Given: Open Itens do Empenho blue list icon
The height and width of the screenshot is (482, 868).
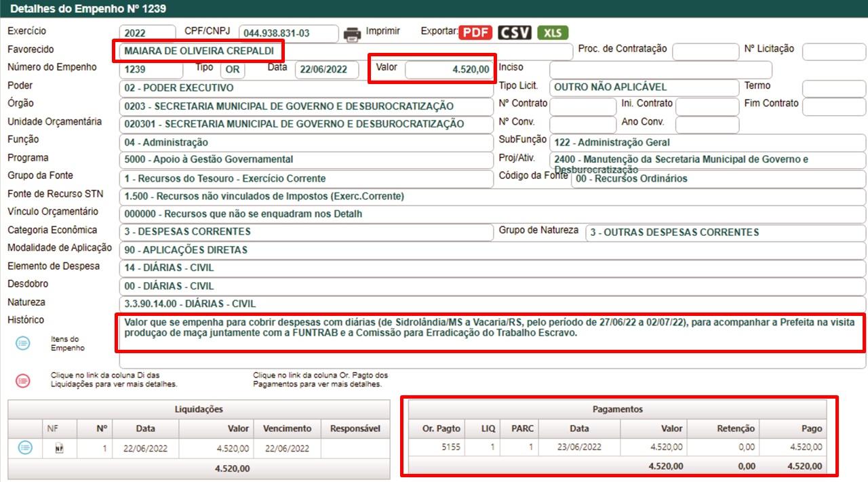Looking at the screenshot, I should 23,344.
